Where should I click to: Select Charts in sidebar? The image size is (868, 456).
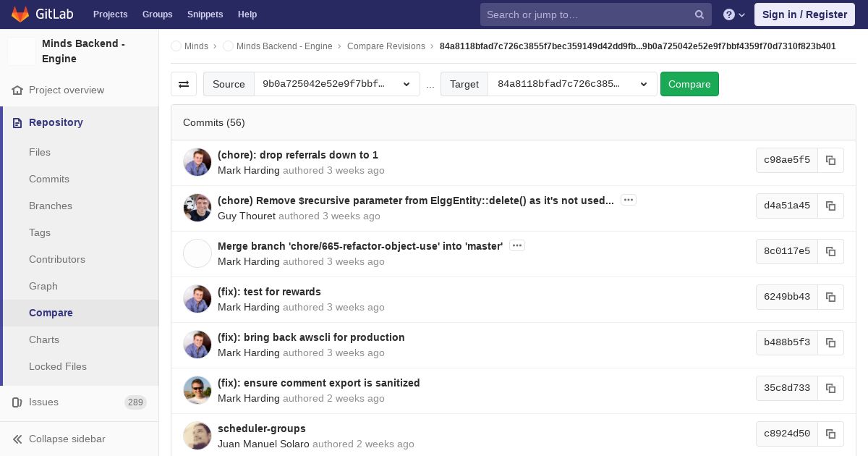pos(44,340)
